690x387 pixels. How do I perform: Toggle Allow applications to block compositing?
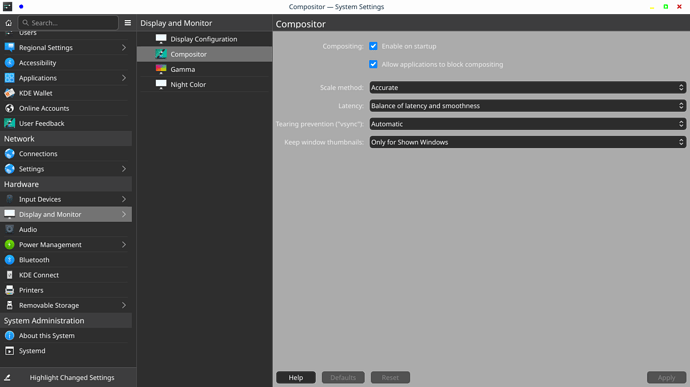[x=373, y=64]
